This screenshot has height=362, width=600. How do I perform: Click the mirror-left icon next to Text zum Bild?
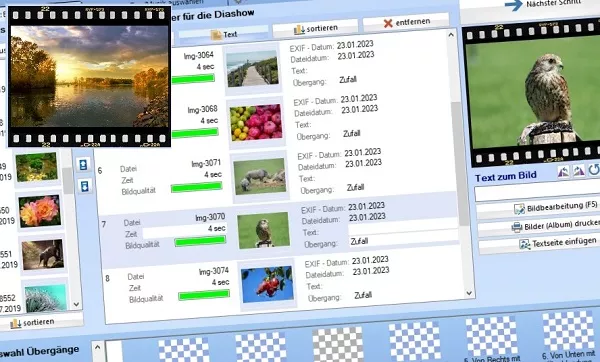[563, 171]
